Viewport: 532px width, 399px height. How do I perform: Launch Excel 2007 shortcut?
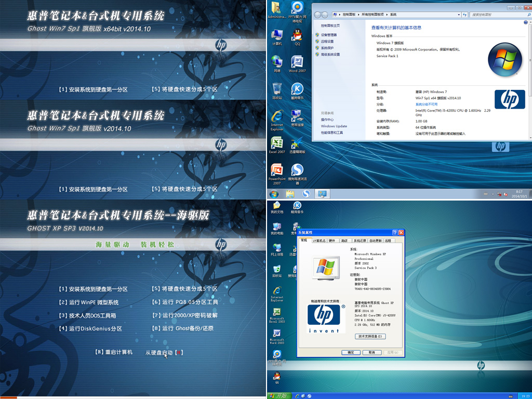[x=277, y=145]
